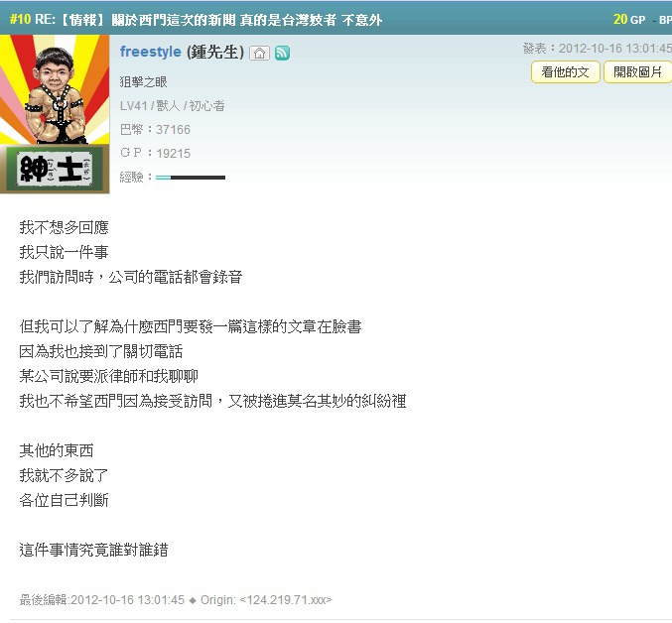Viewport: 672px width, 623px height.
Task: Open the freestyle username profile link
Action: [x=151, y=52]
